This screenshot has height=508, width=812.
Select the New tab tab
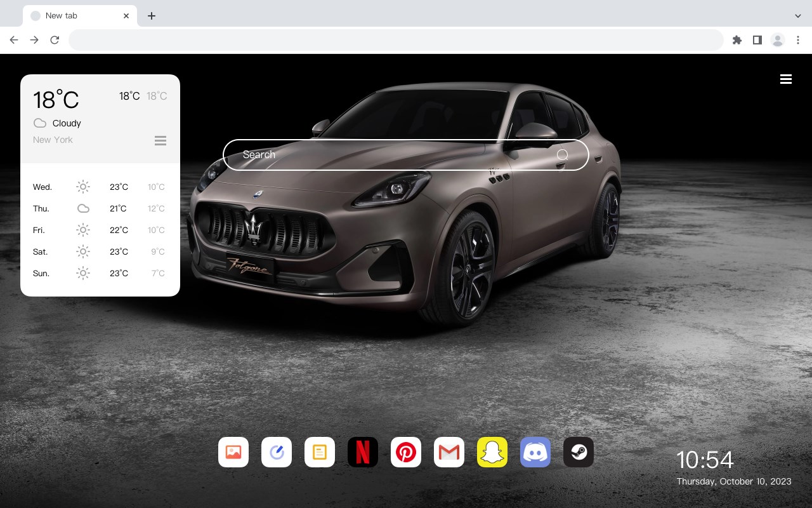pyautogui.click(x=80, y=16)
